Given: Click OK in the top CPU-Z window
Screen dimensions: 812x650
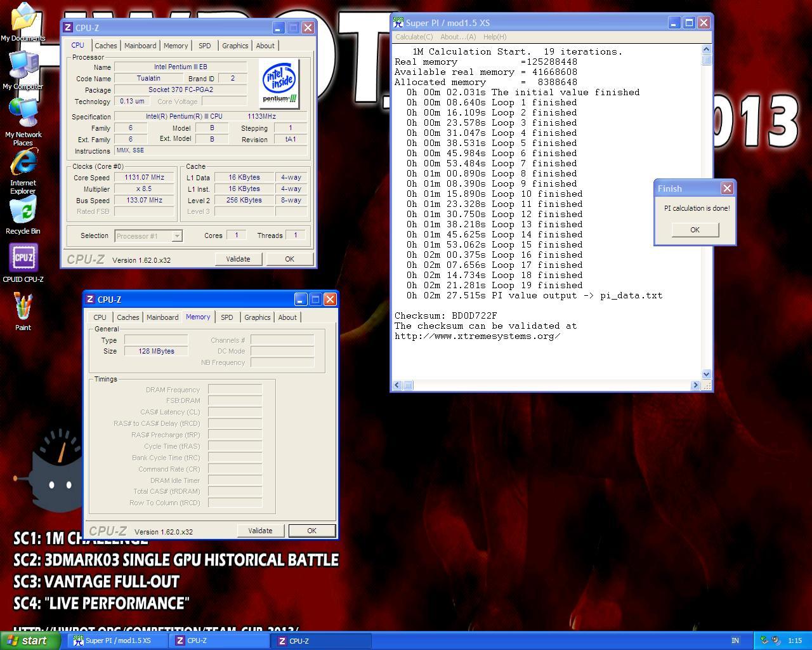Looking at the screenshot, I should [x=289, y=259].
